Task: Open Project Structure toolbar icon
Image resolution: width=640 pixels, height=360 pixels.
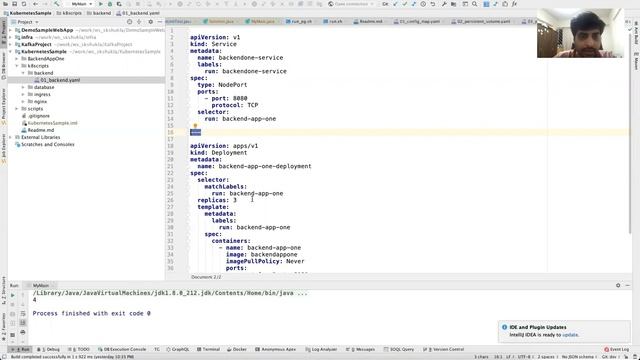Action: tap(453, 4)
